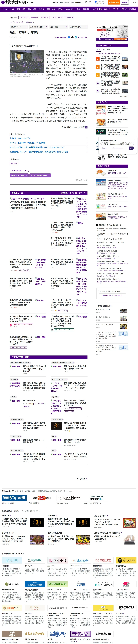Screen dimensions: 138x644
Task: Open the TSUMUGU project logo
Action: pyautogui.click(x=126, y=560)
